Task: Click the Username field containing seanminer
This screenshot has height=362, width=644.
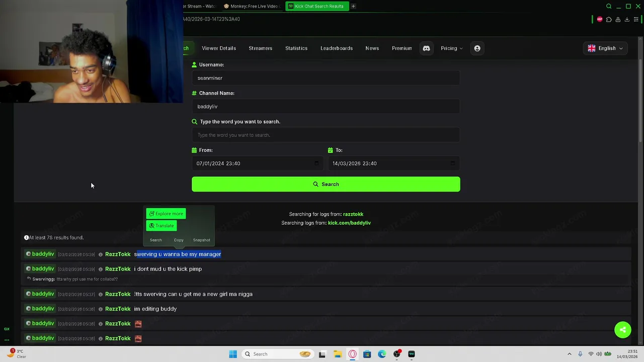Action: pos(326,78)
